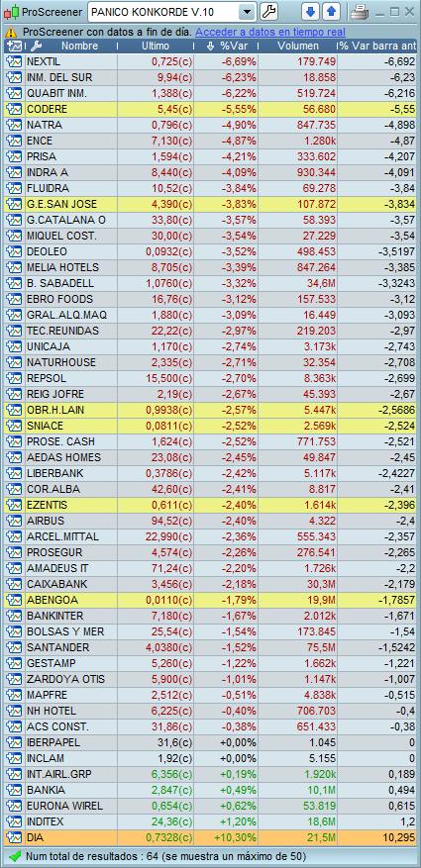Viewport: 421px width, 868px height.
Task: Select the UNICAJA name cell
Action: [x=69, y=347]
